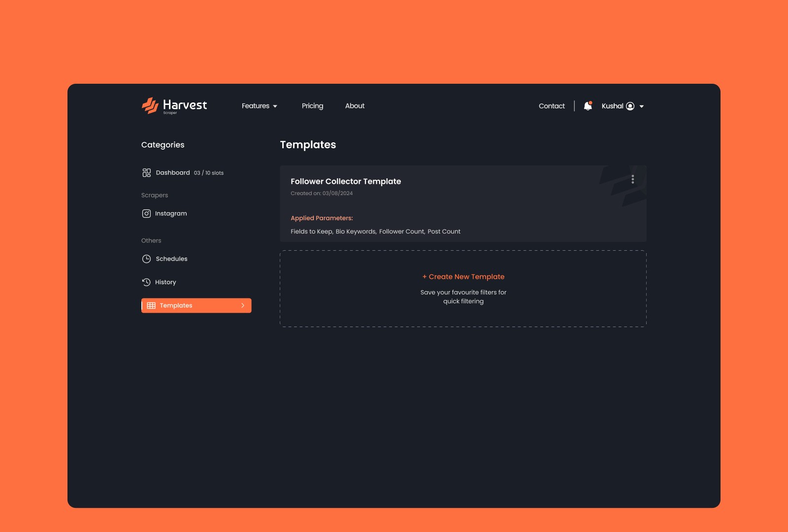Select the Instagram scraper
788x532 pixels.
[171, 213]
